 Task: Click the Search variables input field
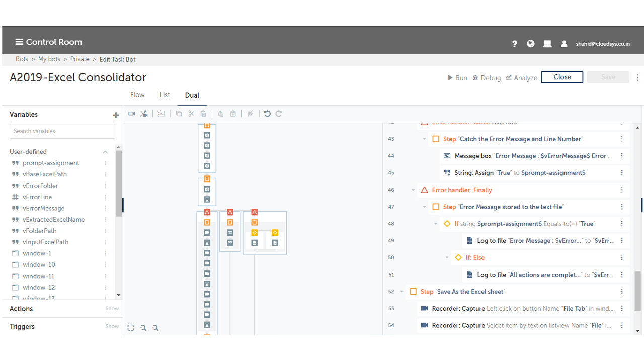coord(62,131)
